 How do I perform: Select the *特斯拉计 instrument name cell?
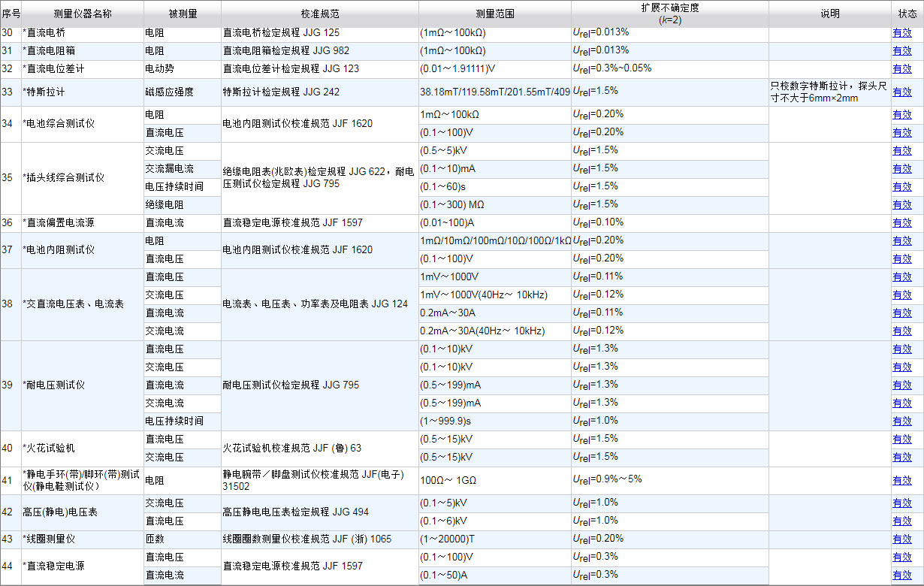point(82,92)
